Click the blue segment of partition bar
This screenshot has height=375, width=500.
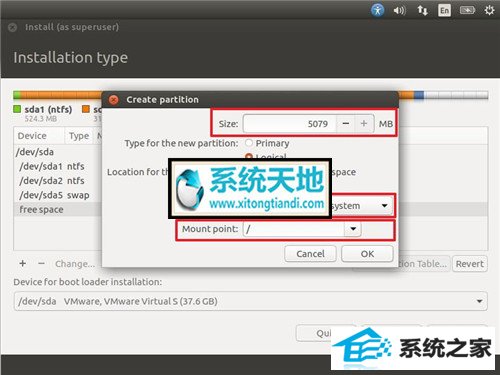click(x=419, y=95)
